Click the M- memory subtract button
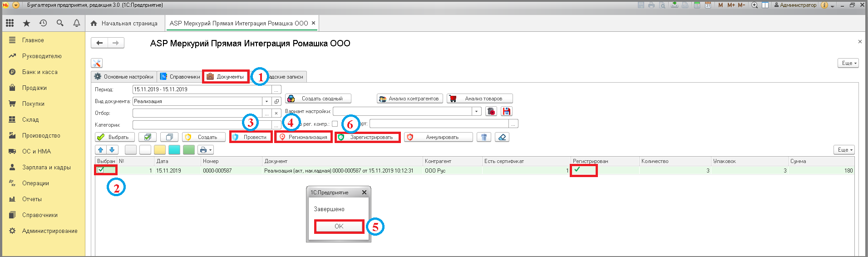 pos(741,5)
